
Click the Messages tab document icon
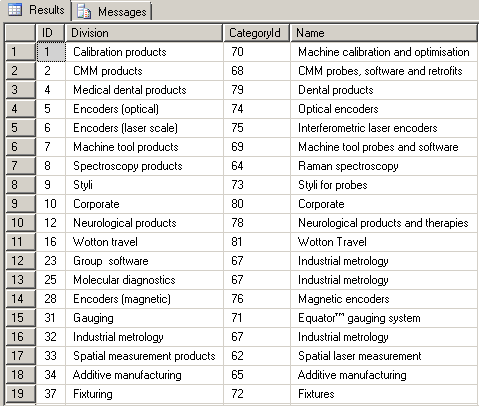pyautogui.click(x=84, y=11)
